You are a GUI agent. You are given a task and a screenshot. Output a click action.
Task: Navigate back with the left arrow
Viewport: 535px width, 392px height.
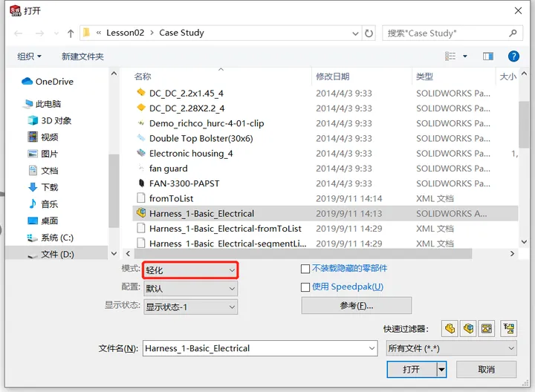(x=19, y=33)
